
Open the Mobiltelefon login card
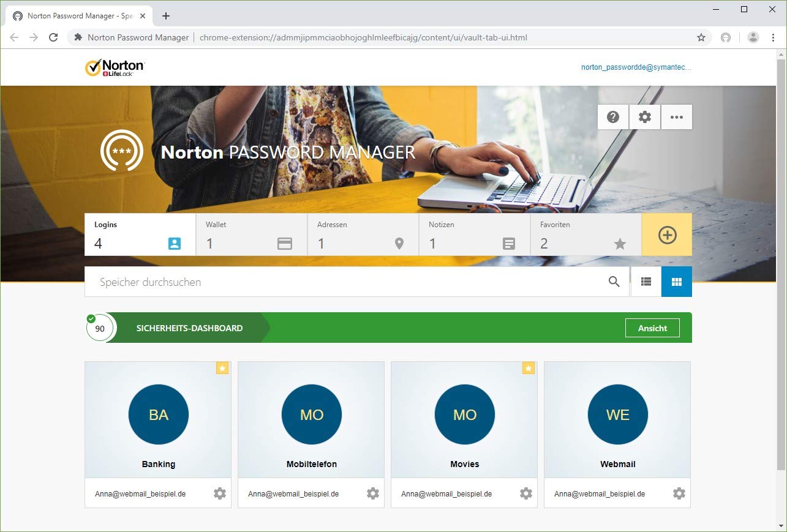(311, 419)
